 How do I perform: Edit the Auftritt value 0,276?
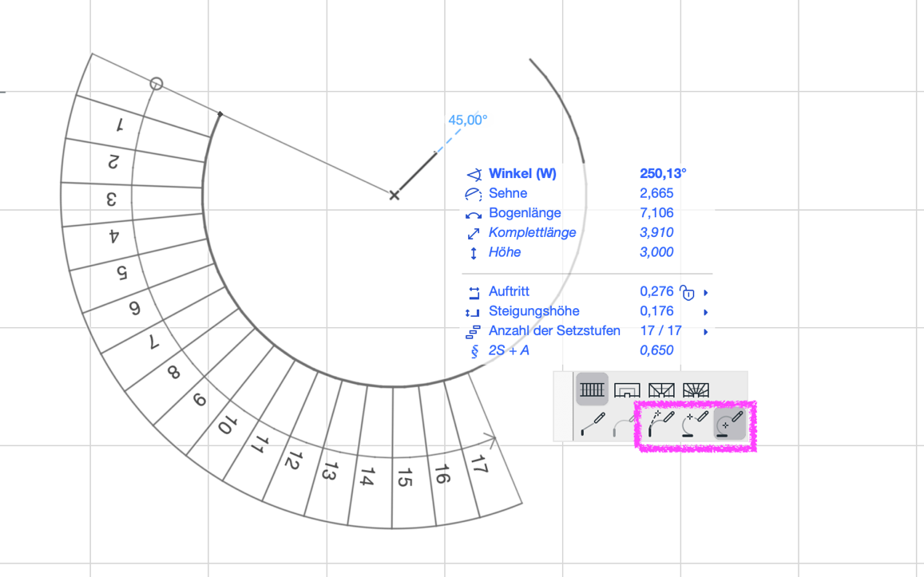tap(656, 291)
